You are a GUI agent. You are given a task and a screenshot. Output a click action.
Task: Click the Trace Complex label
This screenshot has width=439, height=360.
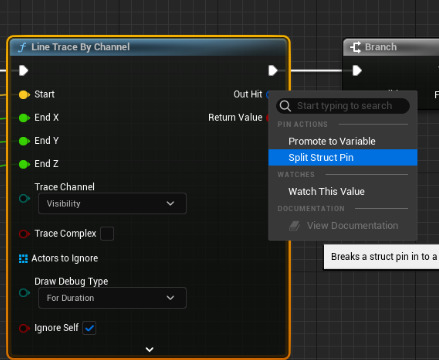coord(65,234)
